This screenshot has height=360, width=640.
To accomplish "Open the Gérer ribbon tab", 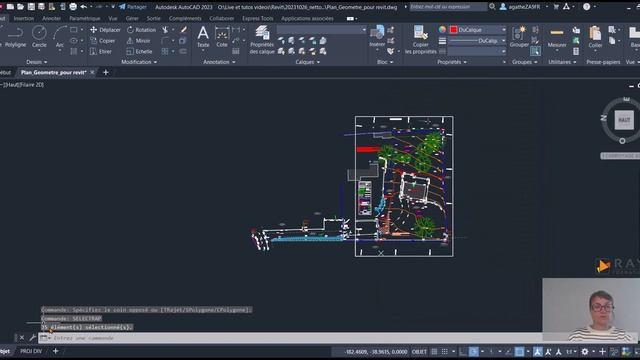I will pos(132,18).
